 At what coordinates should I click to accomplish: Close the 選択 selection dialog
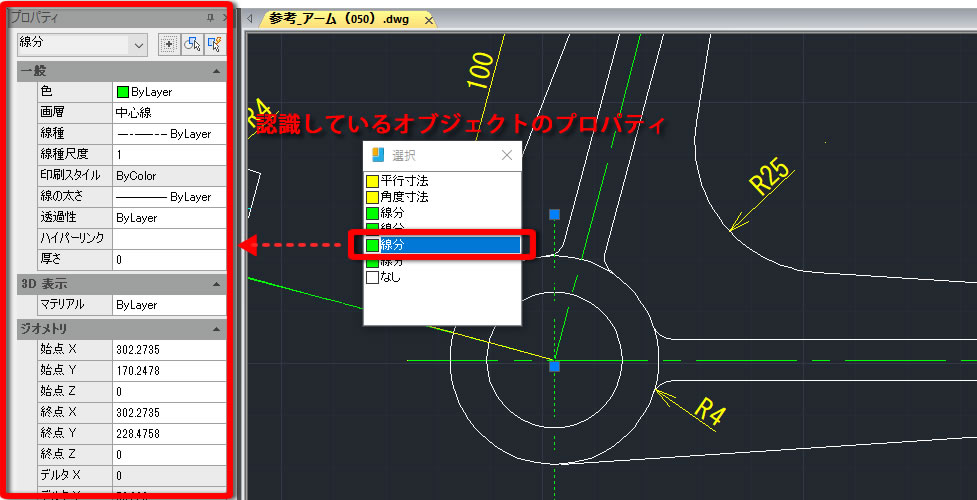click(x=507, y=155)
